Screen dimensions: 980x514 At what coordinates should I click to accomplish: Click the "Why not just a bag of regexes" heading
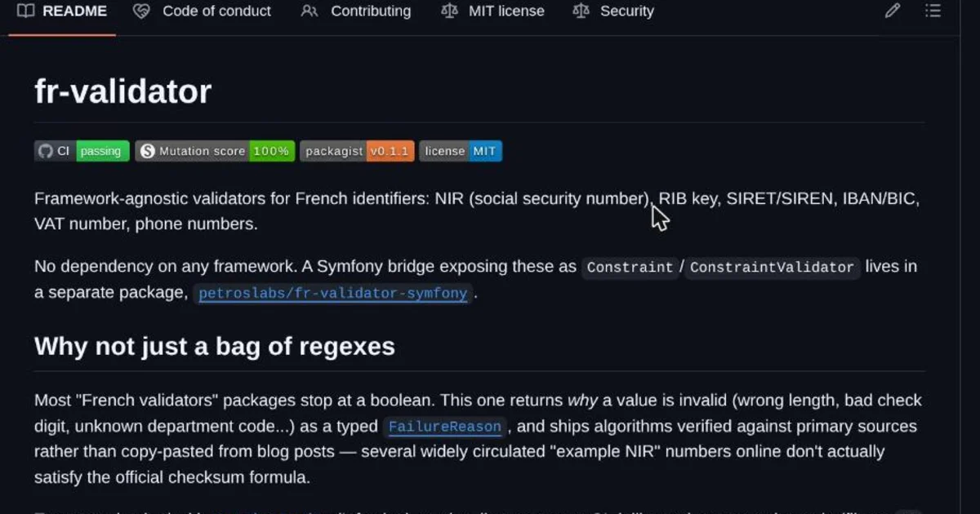215,346
